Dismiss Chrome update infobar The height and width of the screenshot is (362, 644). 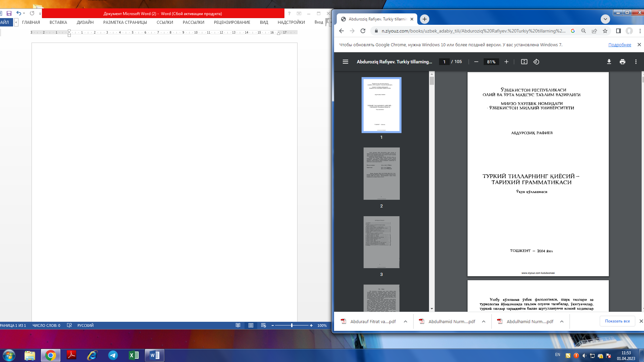[639, 45]
